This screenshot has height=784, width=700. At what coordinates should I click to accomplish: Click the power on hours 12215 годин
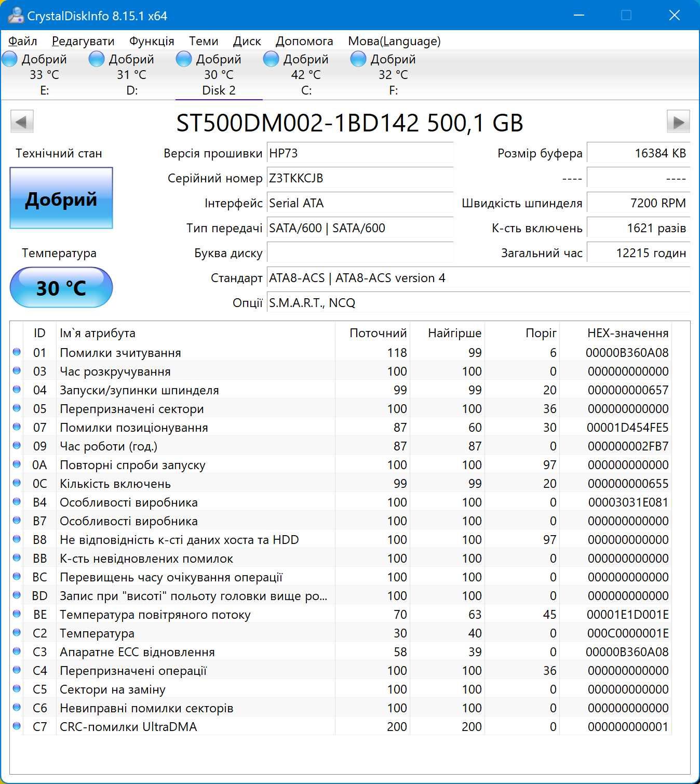point(638,253)
